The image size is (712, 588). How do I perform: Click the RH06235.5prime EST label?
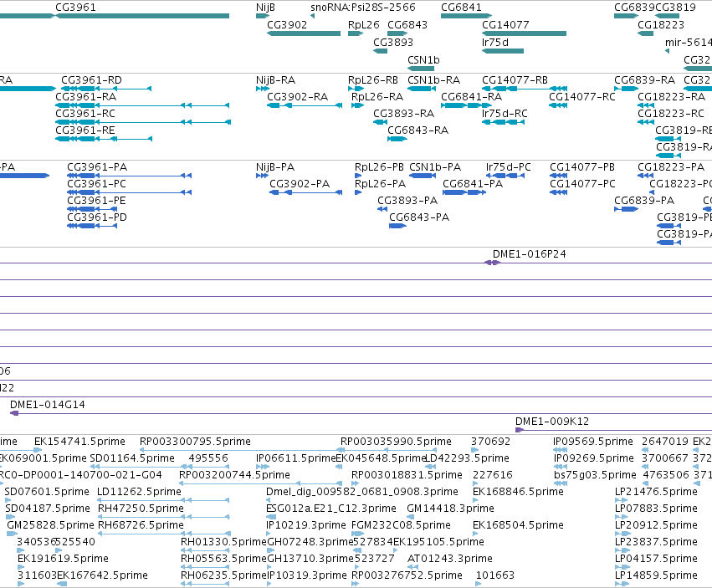[x=223, y=575]
